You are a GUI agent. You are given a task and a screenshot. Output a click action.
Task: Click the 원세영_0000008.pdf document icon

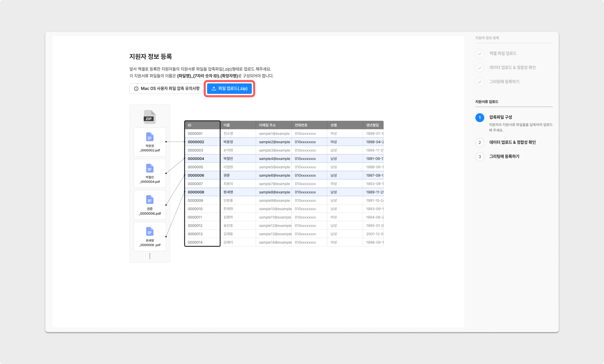point(150,231)
